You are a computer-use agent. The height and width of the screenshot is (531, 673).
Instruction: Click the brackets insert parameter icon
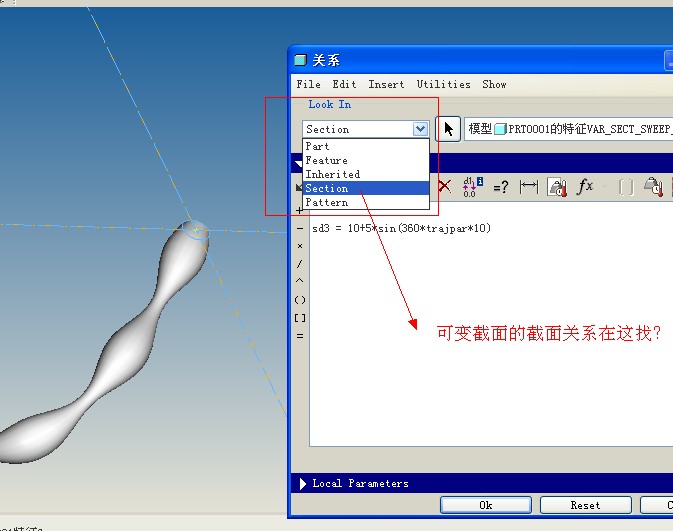(626, 188)
